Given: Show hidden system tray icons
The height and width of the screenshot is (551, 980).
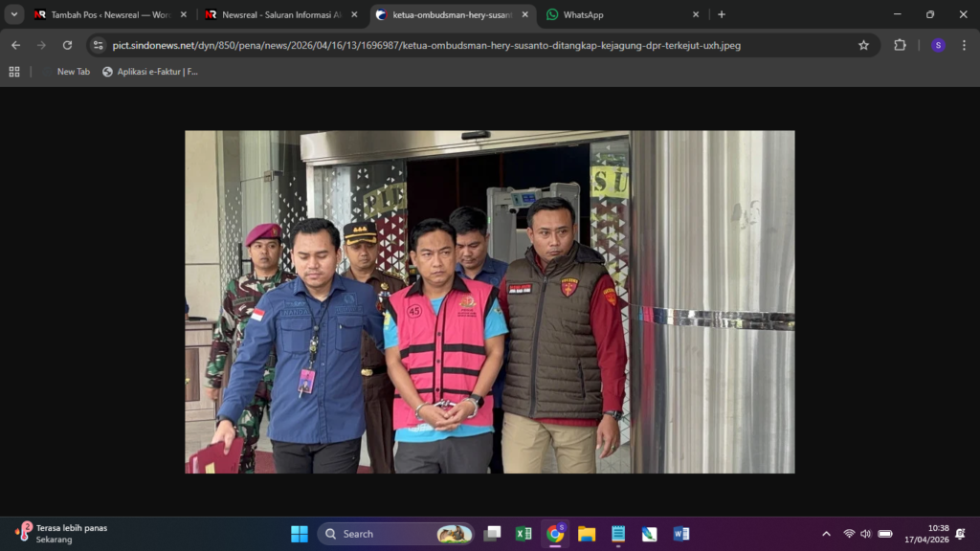Looking at the screenshot, I should pyautogui.click(x=826, y=534).
